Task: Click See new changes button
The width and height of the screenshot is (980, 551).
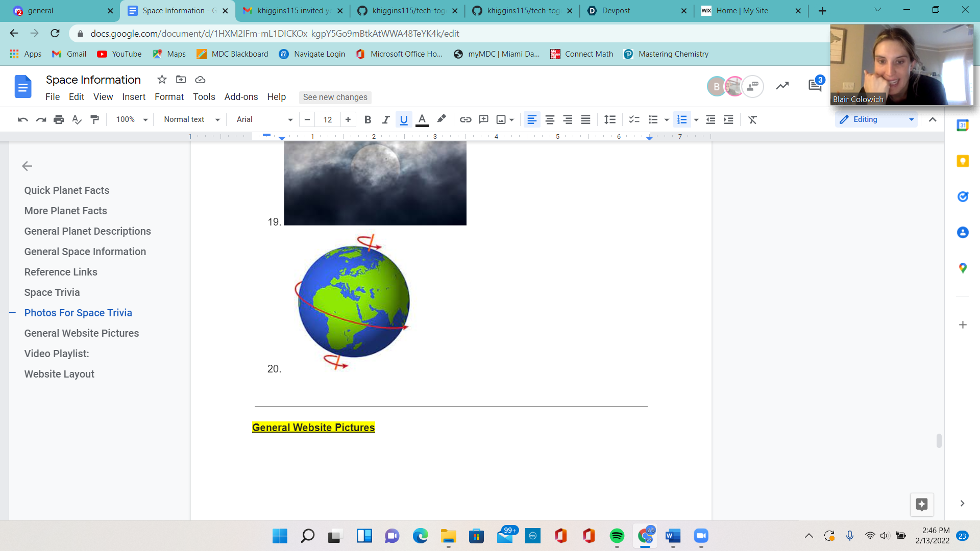Action: point(335,97)
